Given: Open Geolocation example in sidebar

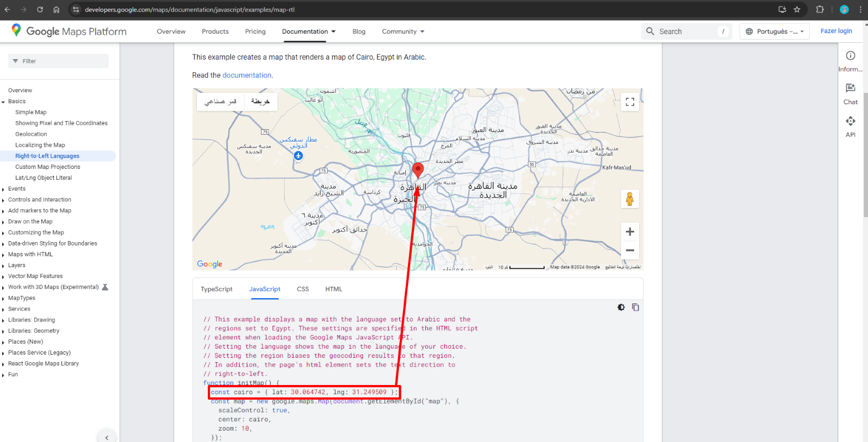Looking at the screenshot, I should tap(31, 134).
